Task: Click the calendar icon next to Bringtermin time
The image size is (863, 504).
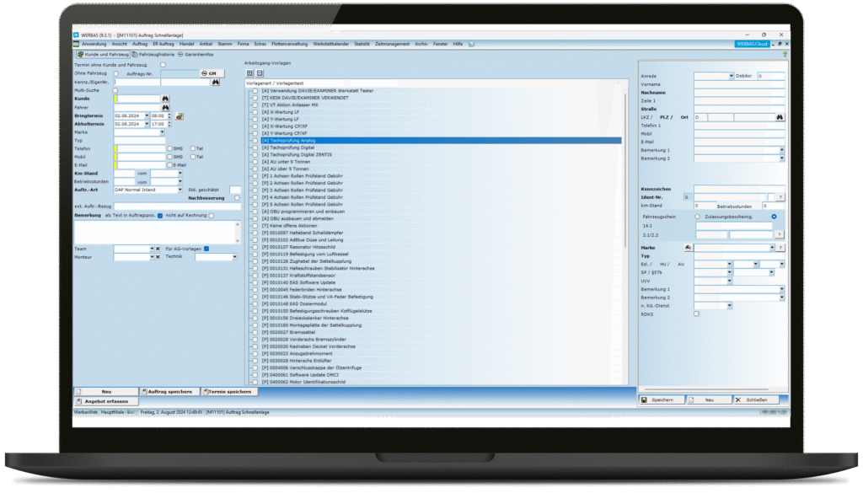Action: pos(180,115)
